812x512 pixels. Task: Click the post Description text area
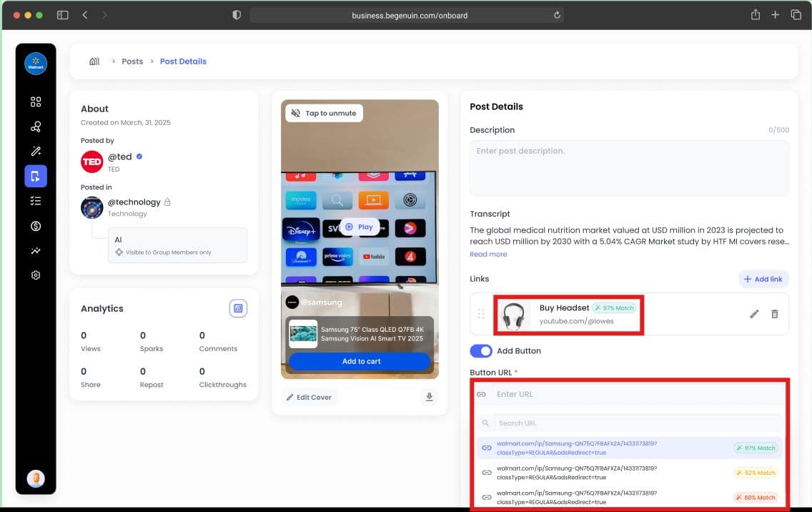tap(629, 169)
